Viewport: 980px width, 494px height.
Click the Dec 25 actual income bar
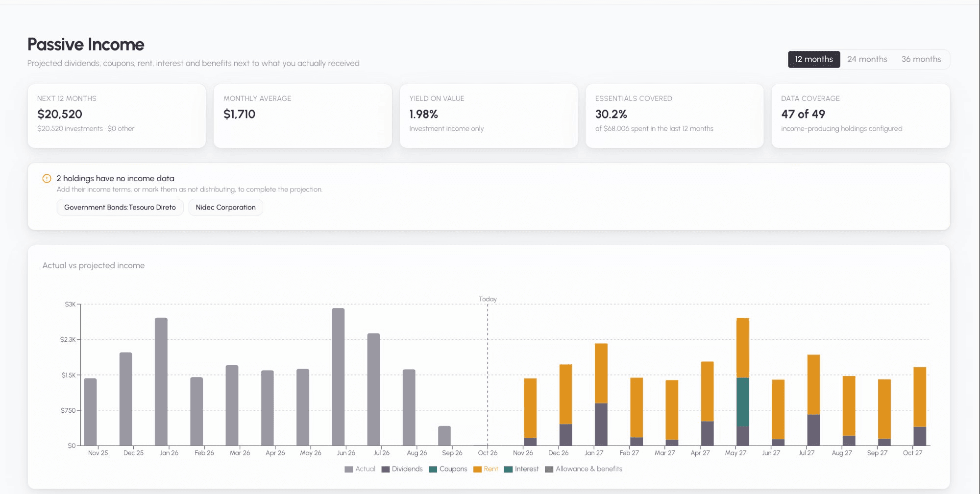(x=126, y=399)
